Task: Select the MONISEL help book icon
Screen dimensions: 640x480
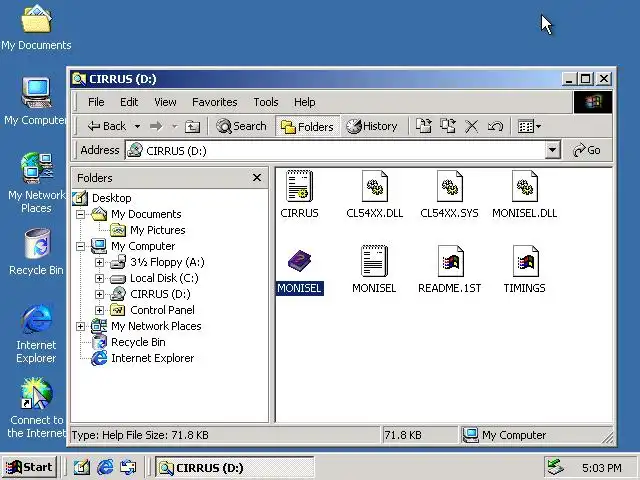Action: (x=299, y=260)
